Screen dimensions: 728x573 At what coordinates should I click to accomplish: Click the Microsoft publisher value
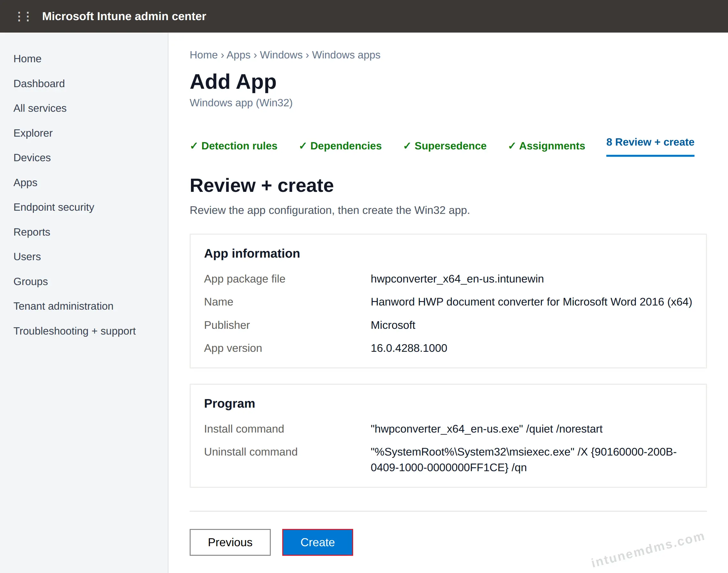click(x=393, y=325)
